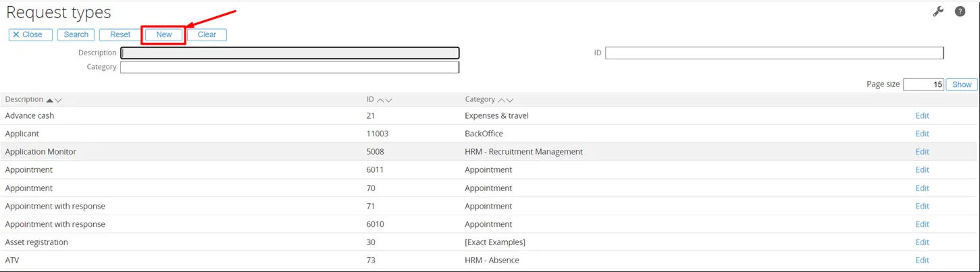The image size is (980, 272).
Task: Sort Description column ascending
Action: coord(49,100)
